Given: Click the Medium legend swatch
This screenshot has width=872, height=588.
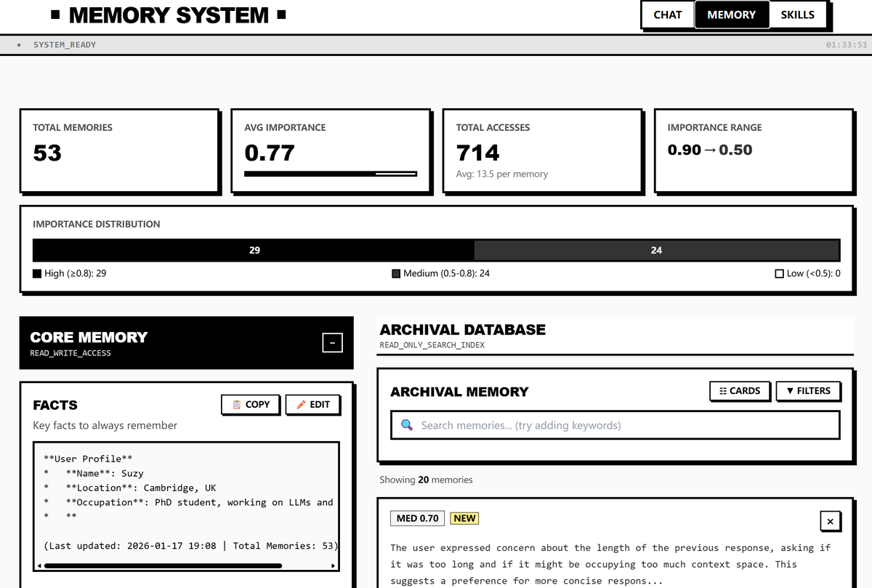Looking at the screenshot, I should [396, 274].
